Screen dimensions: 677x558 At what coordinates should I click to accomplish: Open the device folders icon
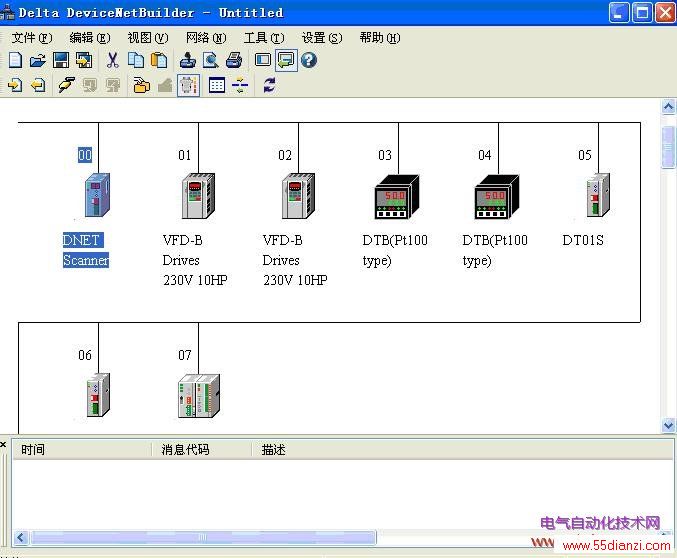point(142,85)
